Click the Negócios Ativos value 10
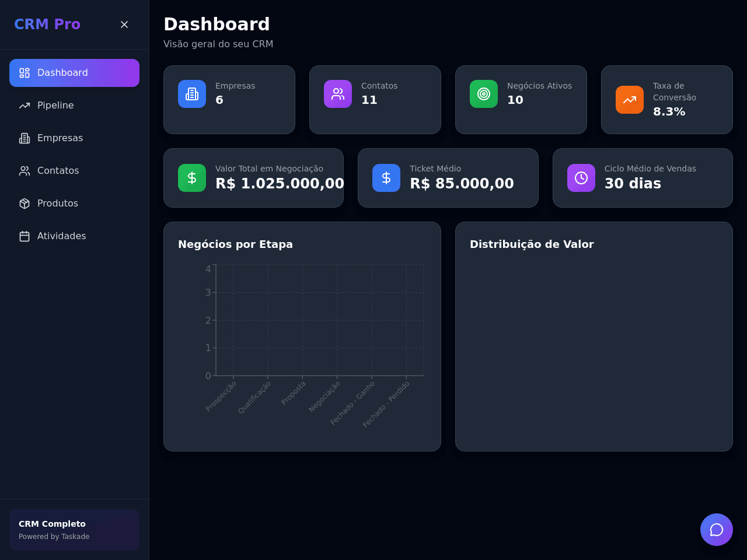This screenshot has width=747, height=560. [515, 100]
